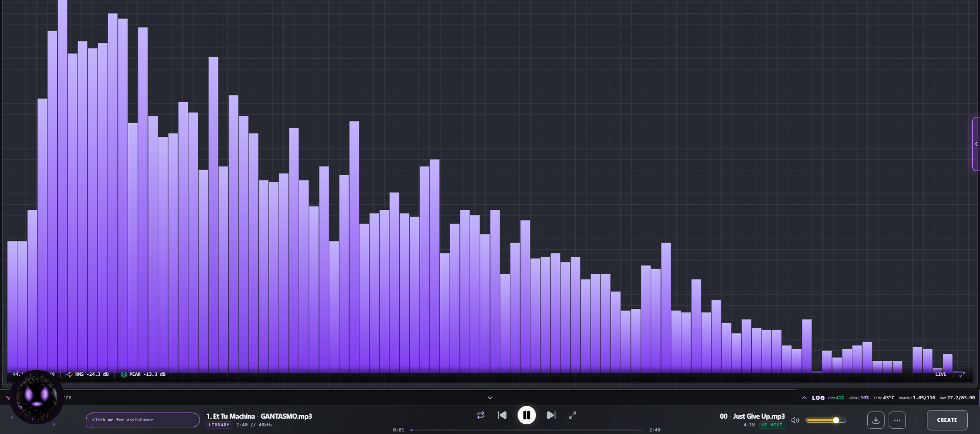Open upcoming track 00 - Just Give Up.mp3
The height and width of the screenshot is (434, 980).
[x=752, y=416]
